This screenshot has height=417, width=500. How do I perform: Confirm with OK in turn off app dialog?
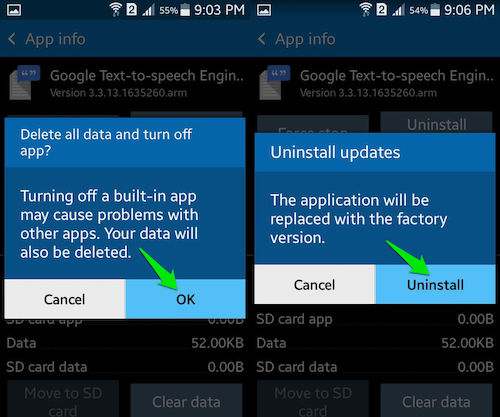[186, 299]
